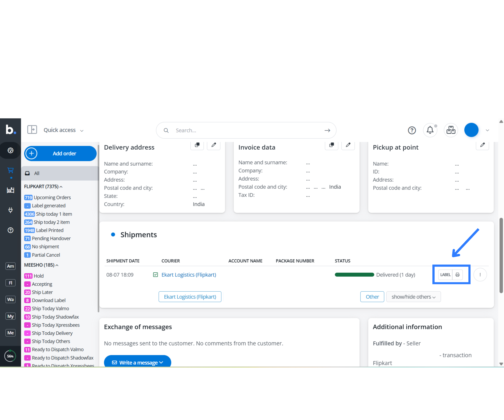Image resolution: width=504 pixels, height=420 pixels.
Task: Select the All orders filter
Action: pyautogui.click(x=37, y=173)
